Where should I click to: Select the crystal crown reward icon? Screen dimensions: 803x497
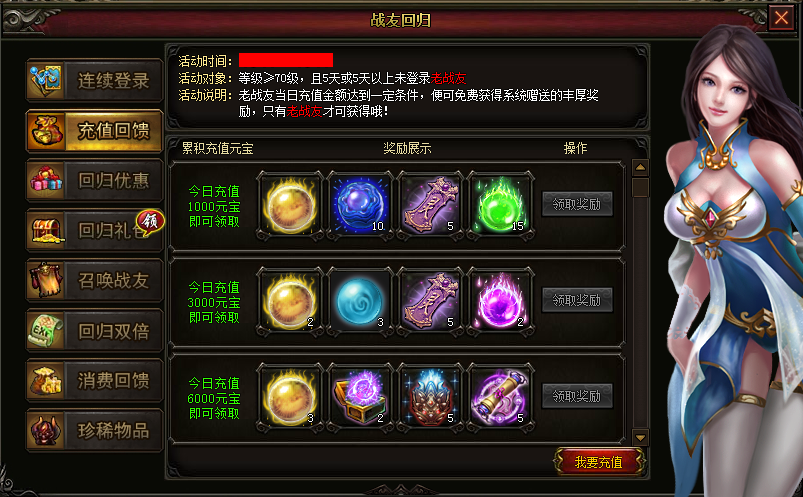[430, 397]
